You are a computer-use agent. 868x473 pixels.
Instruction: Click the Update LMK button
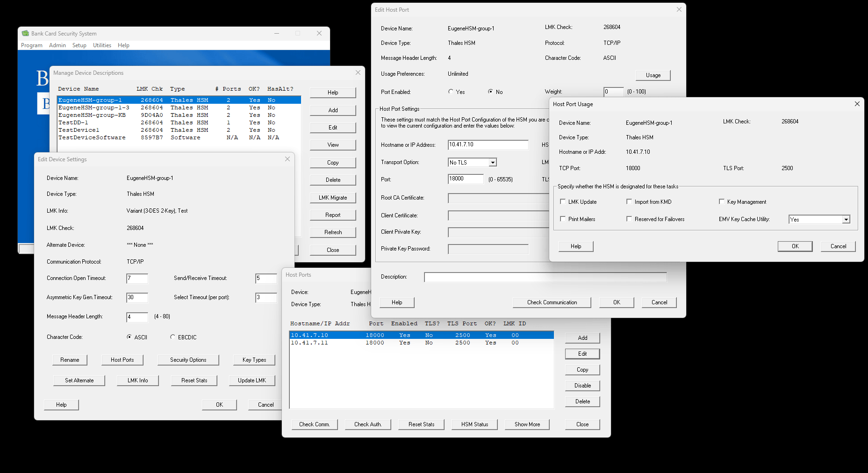(x=252, y=380)
